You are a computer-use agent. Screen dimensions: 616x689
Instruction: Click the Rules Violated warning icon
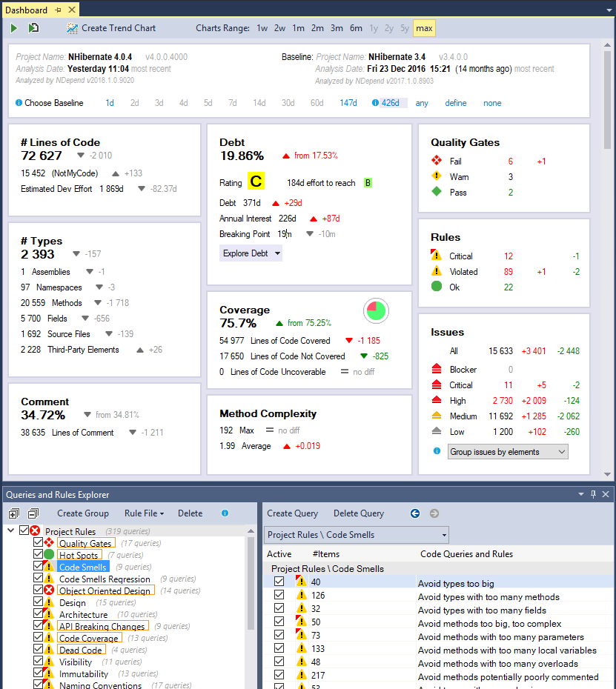click(436, 270)
